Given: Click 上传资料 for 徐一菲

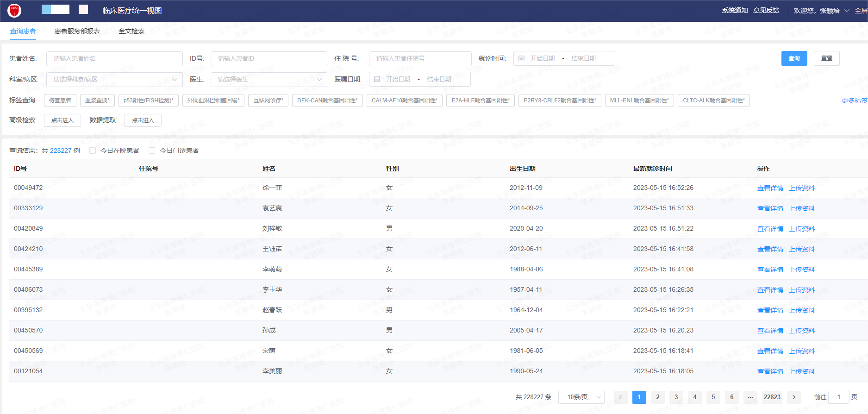Looking at the screenshot, I should [802, 188].
